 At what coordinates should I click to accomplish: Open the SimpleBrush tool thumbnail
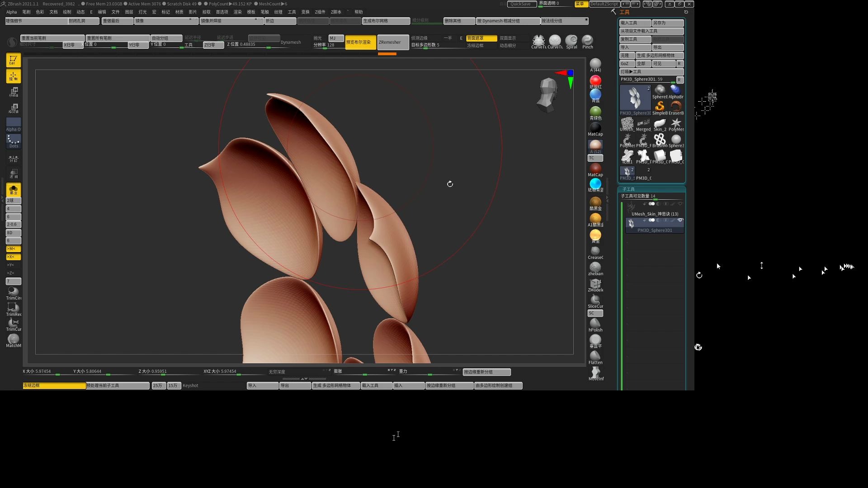(x=660, y=108)
